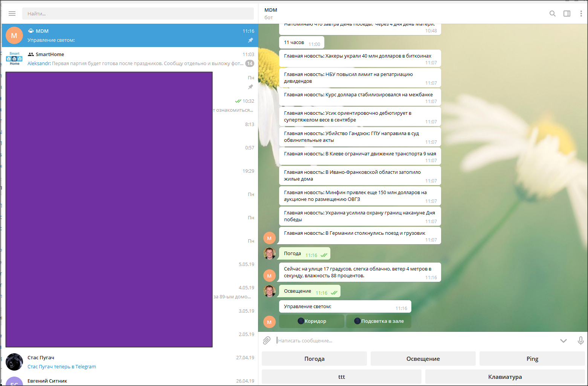
Task: Click MDM bot avatar beside news message
Action: click(269, 238)
